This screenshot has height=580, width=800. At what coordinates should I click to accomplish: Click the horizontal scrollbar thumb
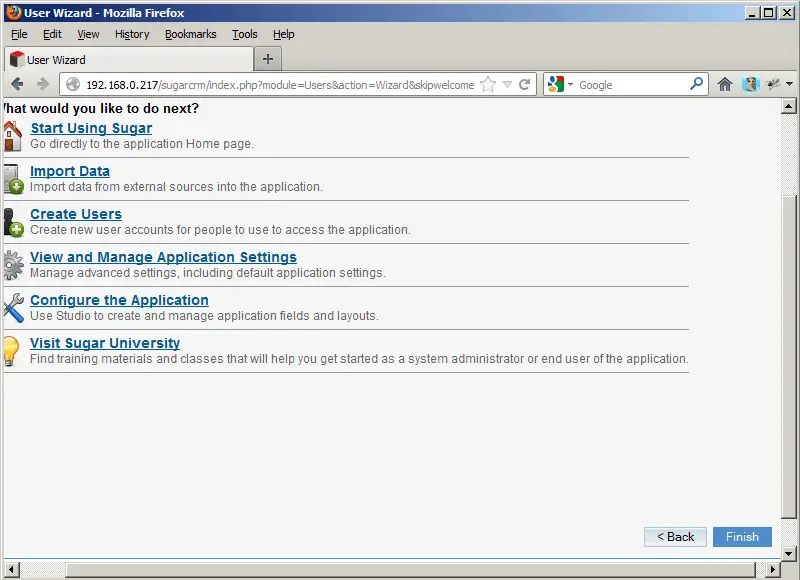tap(411, 569)
